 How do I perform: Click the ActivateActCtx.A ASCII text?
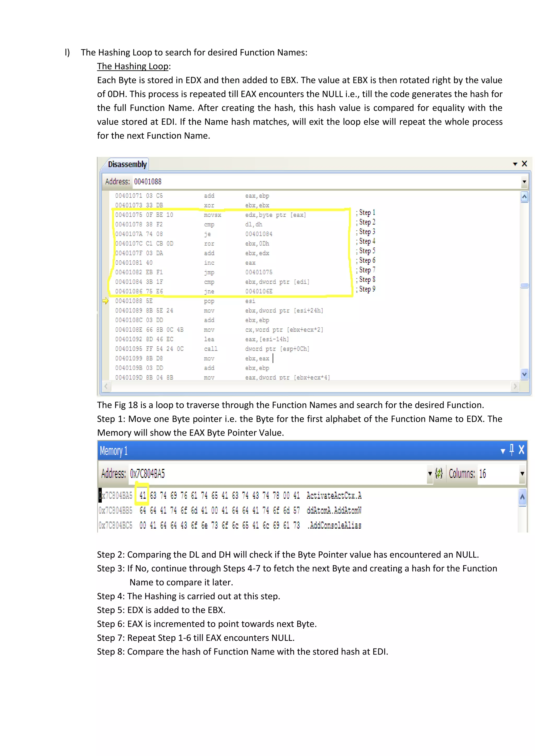coord(334,495)
